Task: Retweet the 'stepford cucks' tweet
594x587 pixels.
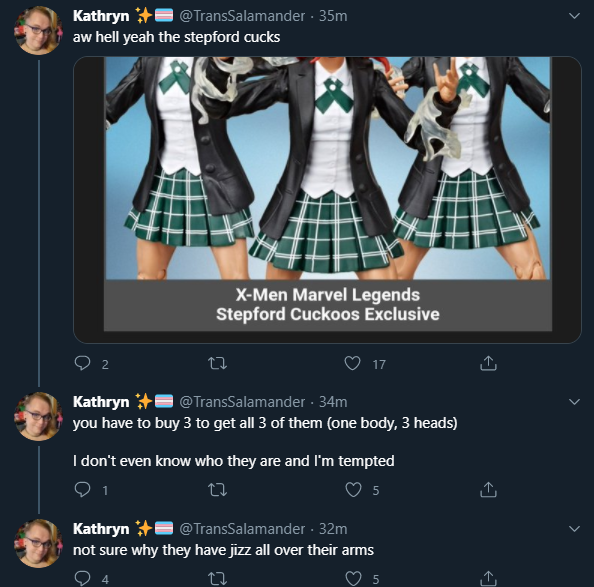Action: [x=218, y=364]
